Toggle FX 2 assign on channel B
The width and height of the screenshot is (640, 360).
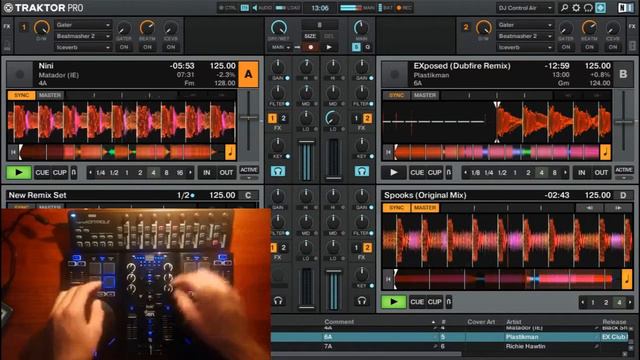tap(367, 118)
